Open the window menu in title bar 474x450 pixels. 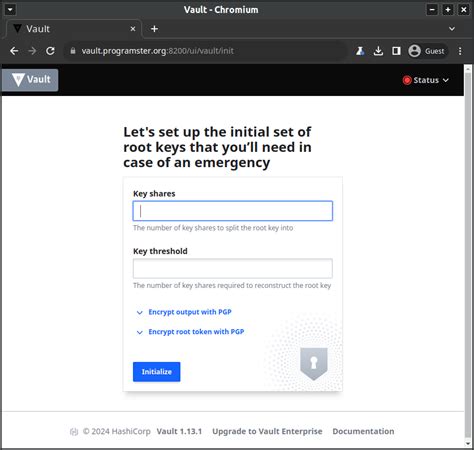coord(10,9)
